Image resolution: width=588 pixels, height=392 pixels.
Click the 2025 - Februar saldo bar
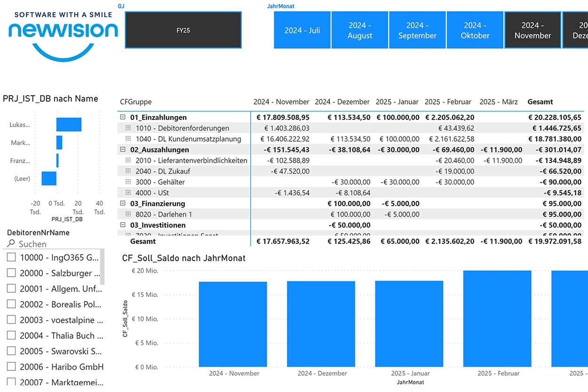point(497,319)
